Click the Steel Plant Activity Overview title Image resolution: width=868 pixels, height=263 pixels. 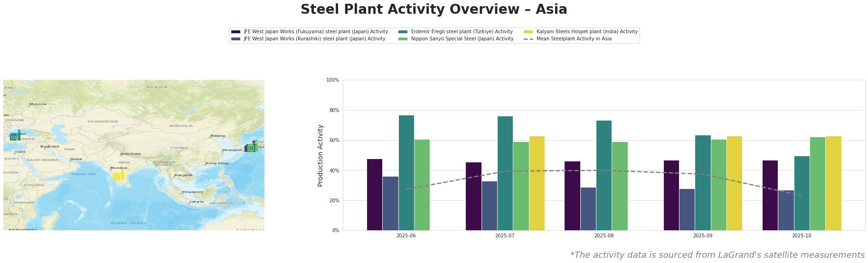tap(434, 9)
